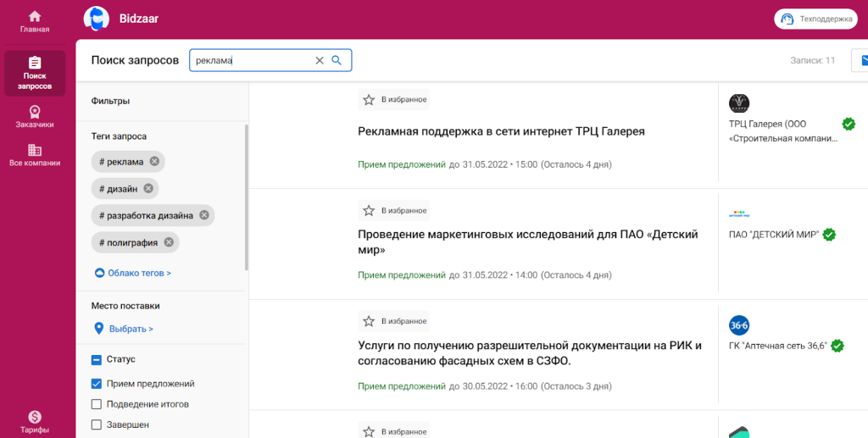Open 'Заказчики' in the sidebar
868x438 pixels.
(35, 117)
